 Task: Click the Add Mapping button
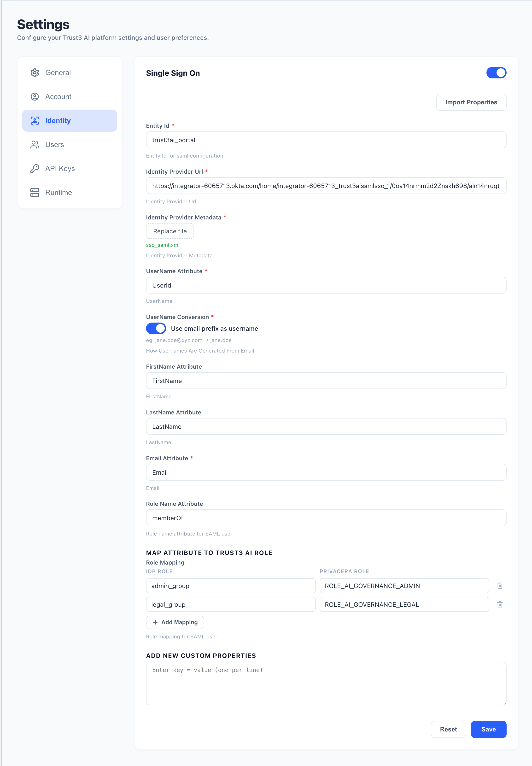pyautogui.click(x=175, y=623)
